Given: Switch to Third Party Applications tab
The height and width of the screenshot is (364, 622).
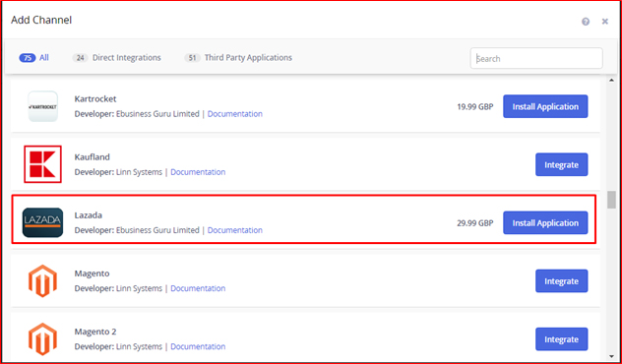Looking at the screenshot, I should click(x=238, y=58).
